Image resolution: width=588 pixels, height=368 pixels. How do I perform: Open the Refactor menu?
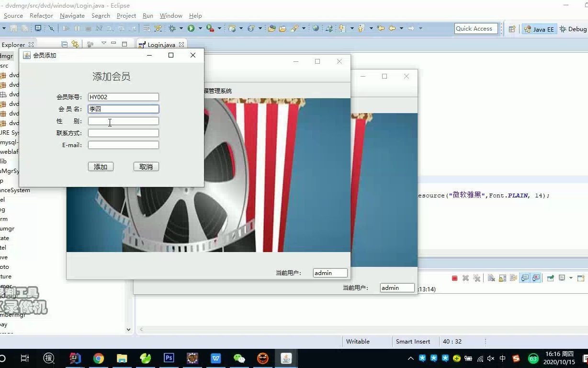coord(41,15)
